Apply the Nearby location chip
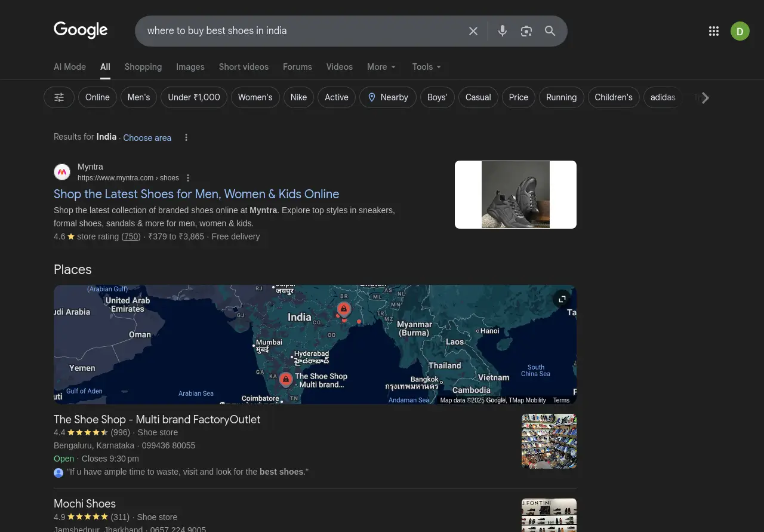Image resolution: width=764 pixels, height=532 pixels. [388, 97]
